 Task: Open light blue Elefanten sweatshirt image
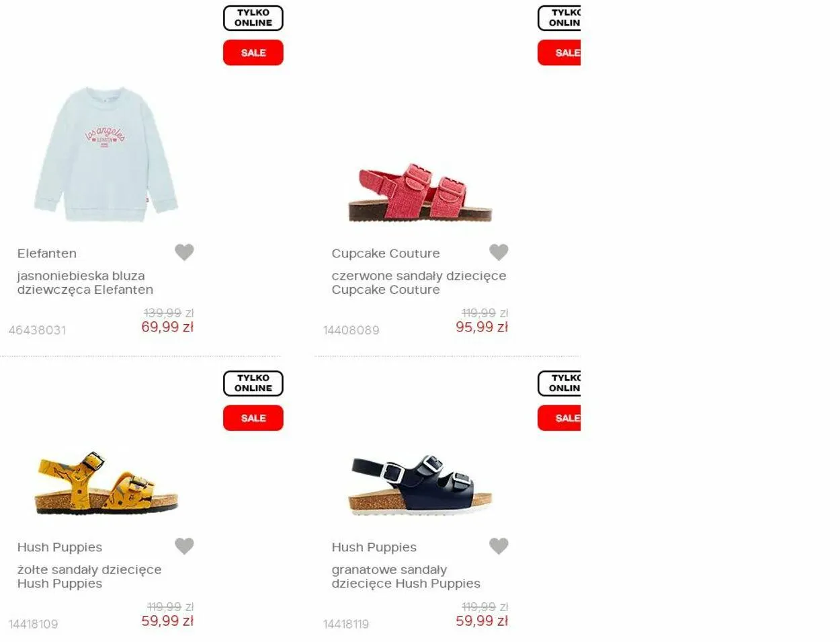pos(106,154)
